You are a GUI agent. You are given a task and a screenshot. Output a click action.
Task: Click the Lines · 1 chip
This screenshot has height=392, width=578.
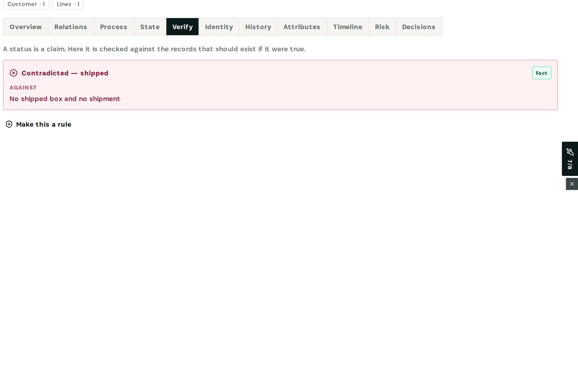coord(68,4)
